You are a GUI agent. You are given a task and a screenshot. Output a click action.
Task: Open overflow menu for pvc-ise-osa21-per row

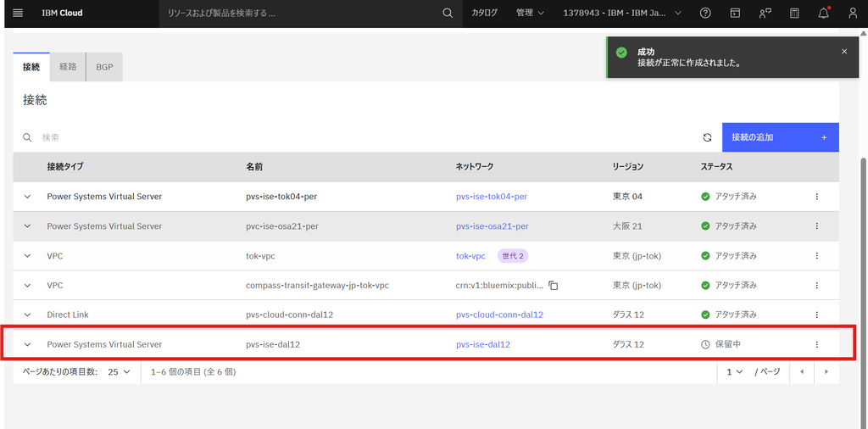pyautogui.click(x=816, y=226)
